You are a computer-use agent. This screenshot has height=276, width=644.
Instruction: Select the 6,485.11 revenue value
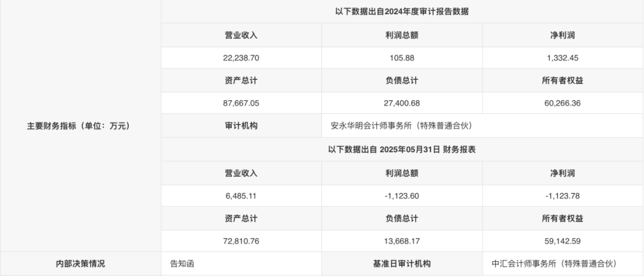tap(241, 195)
